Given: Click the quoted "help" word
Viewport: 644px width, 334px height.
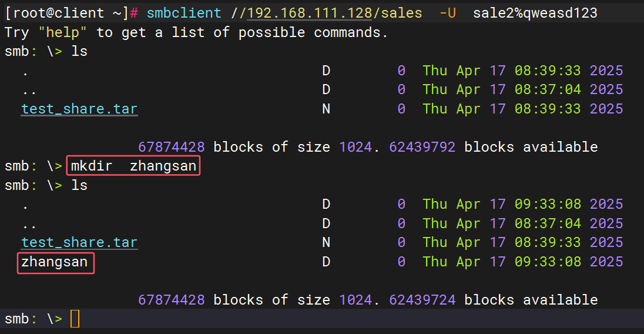Looking at the screenshot, I should (63, 32).
